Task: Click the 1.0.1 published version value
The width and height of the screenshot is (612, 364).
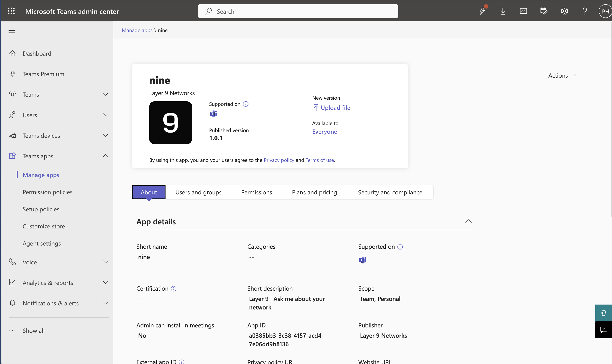Action: 216,138
